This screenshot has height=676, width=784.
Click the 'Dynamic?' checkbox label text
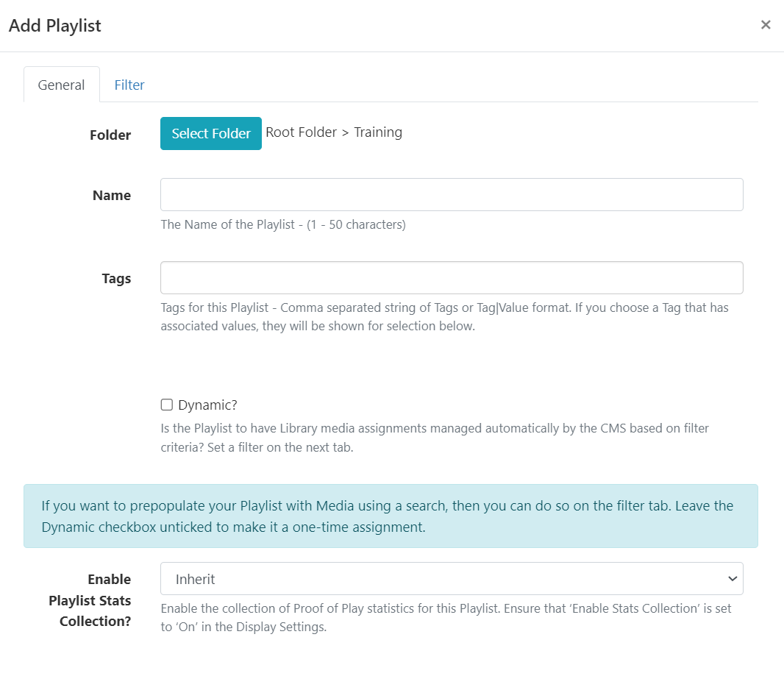(207, 405)
